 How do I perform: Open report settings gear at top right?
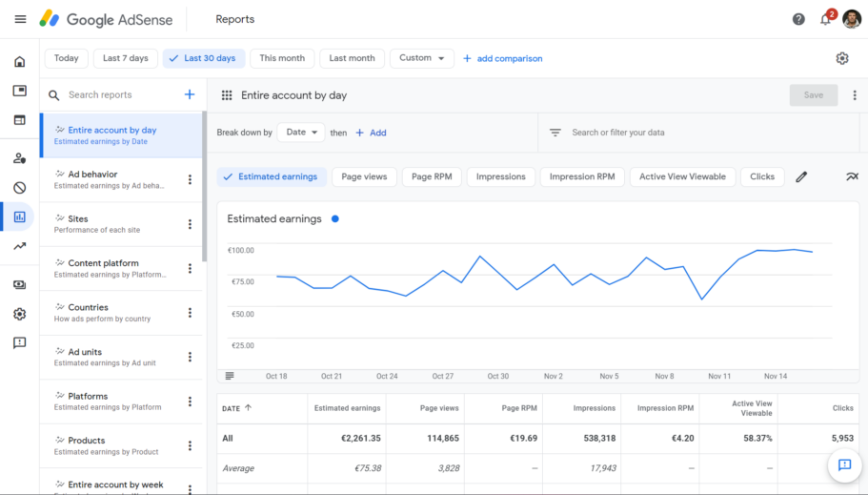click(842, 58)
